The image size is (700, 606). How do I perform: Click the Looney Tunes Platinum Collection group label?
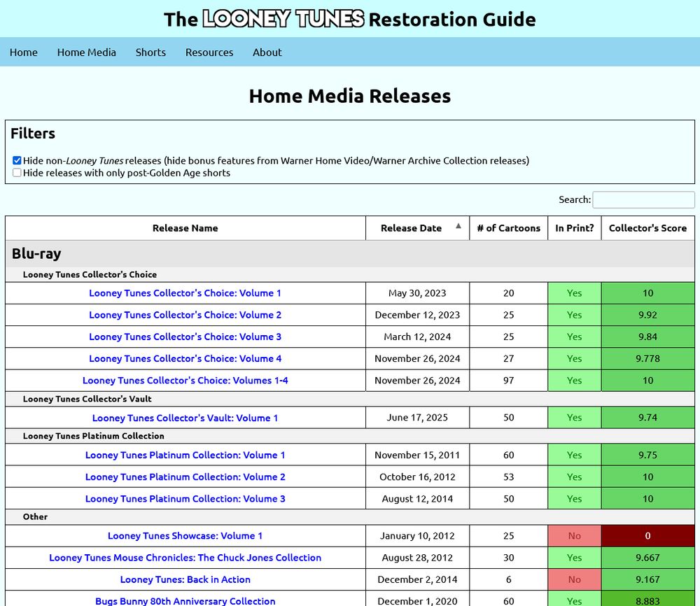[x=93, y=436]
